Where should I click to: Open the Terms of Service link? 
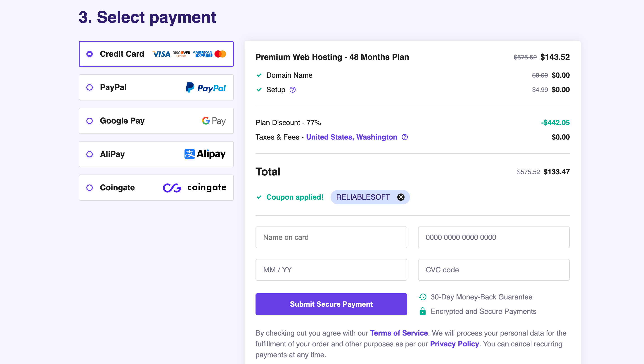click(399, 333)
